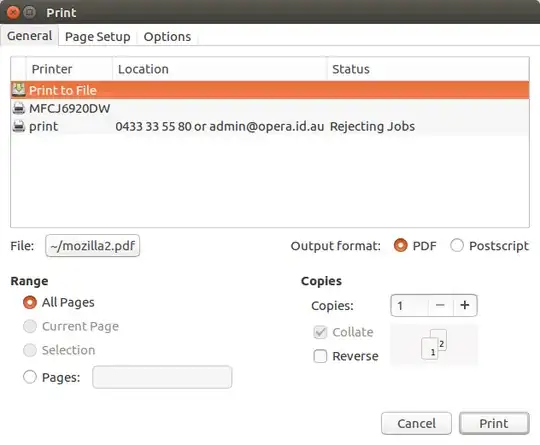Enable the Reverse checkbox
Image resolution: width=540 pixels, height=445 pixels.
pos(320,356)
